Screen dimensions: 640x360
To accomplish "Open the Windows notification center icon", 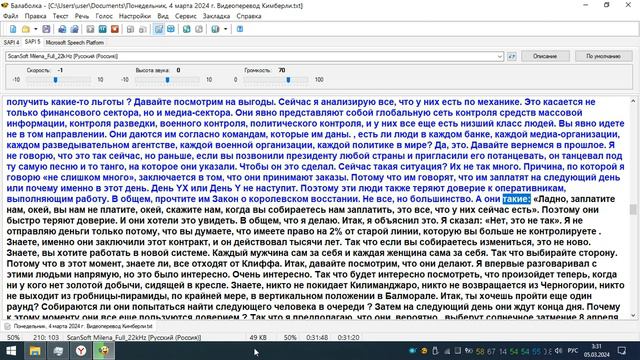I will tap(622, 351).
